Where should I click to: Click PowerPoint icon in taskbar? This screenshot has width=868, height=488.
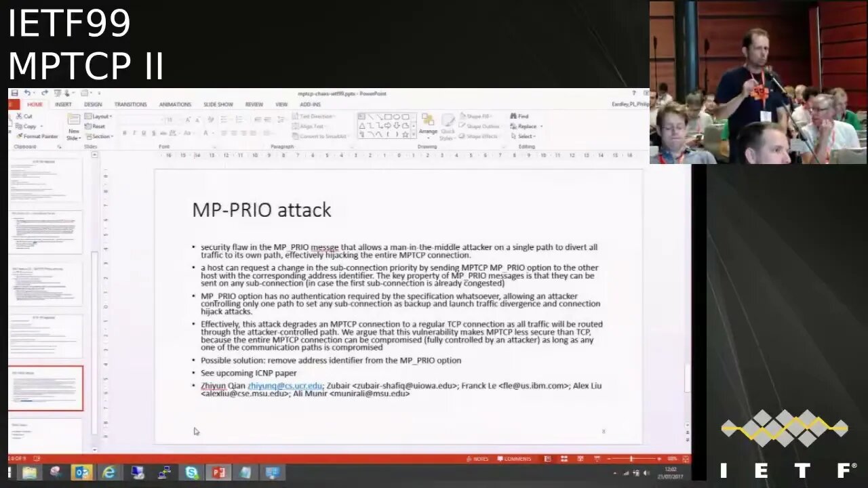coord(218,472)
